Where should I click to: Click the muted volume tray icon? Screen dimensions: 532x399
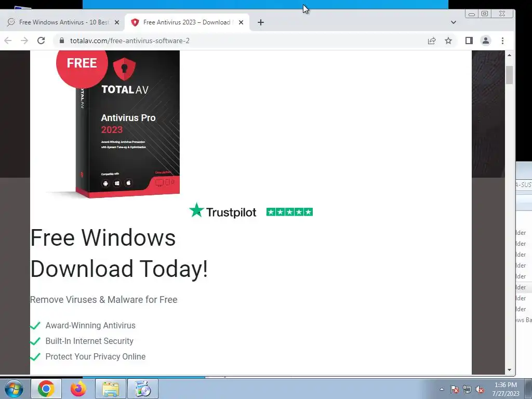(480, 389)
